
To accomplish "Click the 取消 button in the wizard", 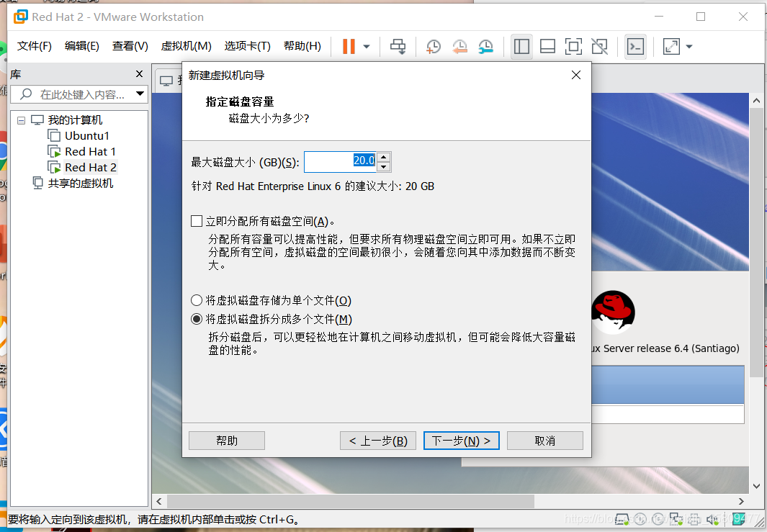I will coord(545,441).
